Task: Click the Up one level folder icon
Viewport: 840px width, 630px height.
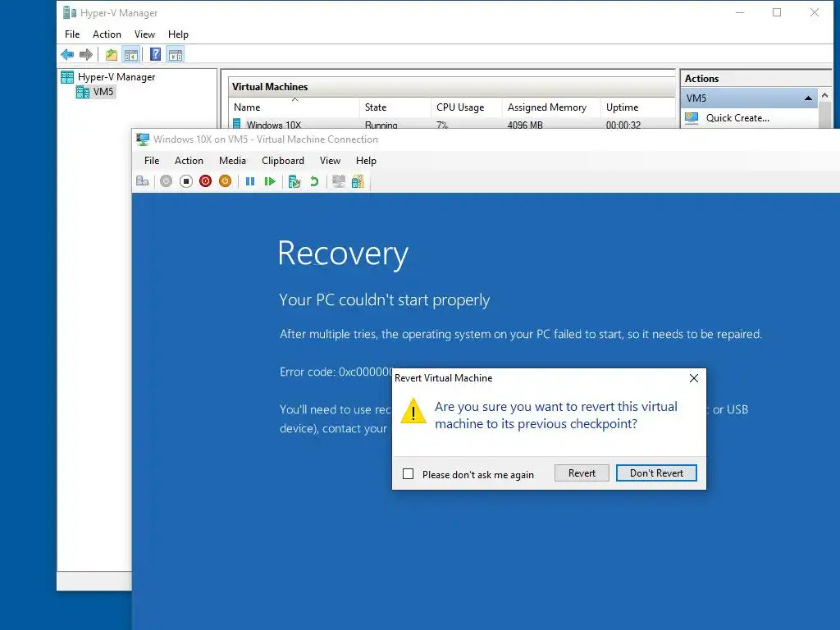Action: (x=112, y=54)
